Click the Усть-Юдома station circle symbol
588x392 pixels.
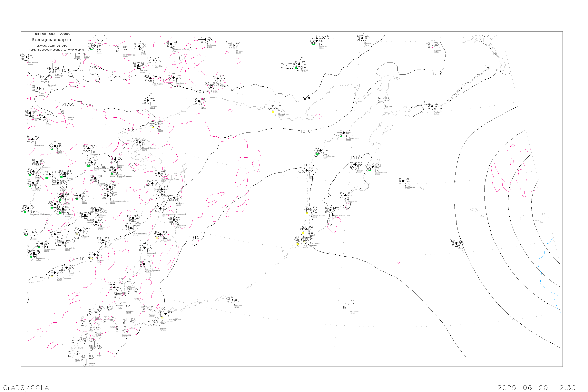pos(151,78)
